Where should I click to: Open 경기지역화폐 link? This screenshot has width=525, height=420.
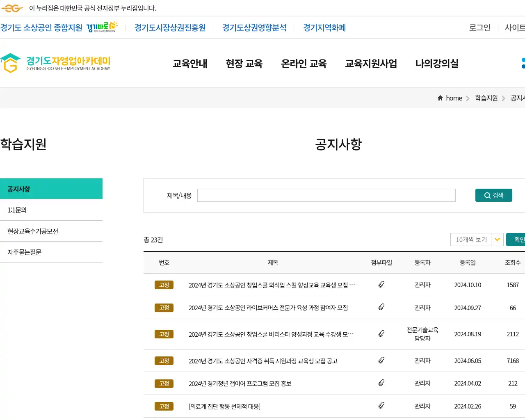[x=324, y=27]
